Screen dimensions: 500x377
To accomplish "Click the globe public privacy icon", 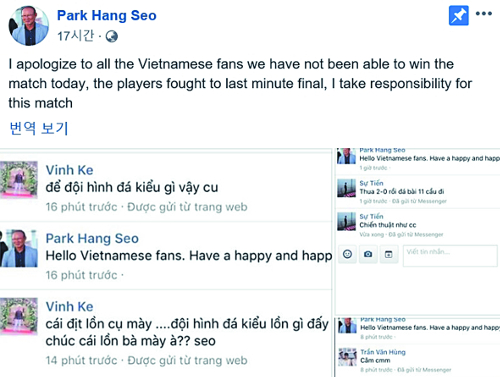I will point(112,36).
